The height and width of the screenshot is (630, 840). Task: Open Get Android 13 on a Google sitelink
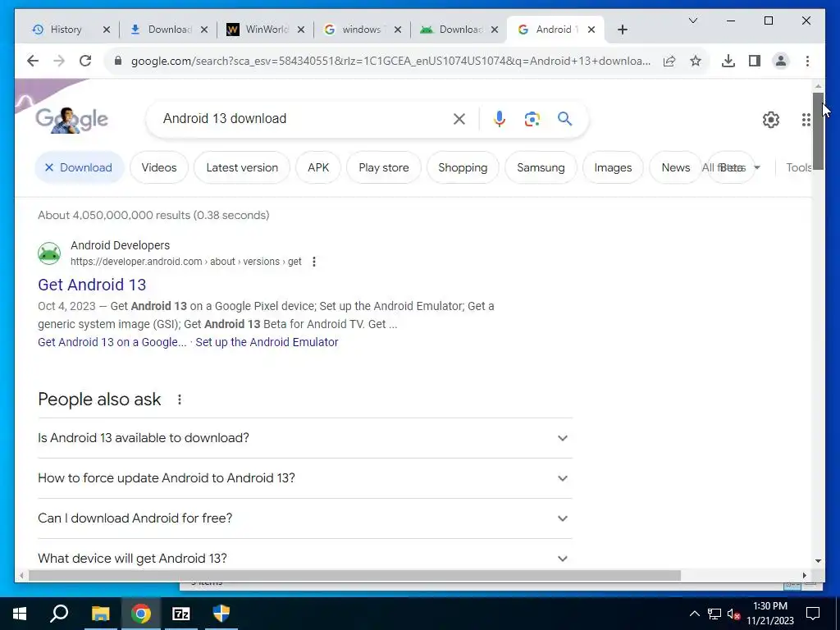(x=112, y=342)
